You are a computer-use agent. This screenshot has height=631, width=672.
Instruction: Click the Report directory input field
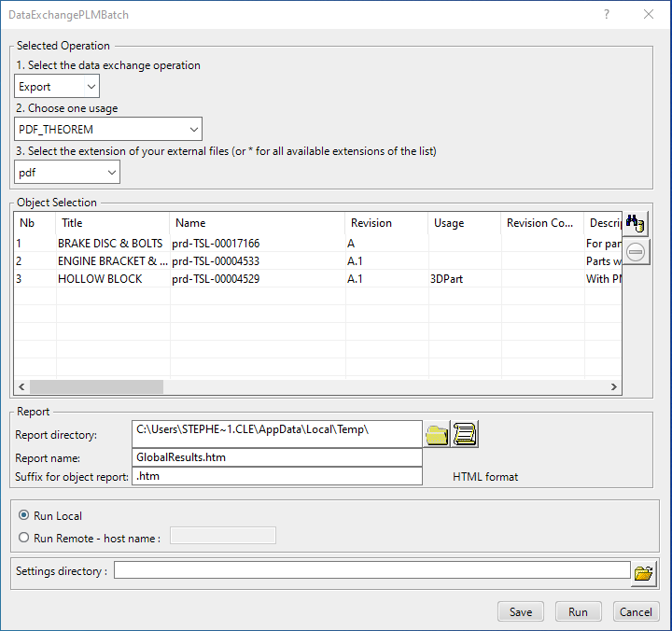point(277,434)
